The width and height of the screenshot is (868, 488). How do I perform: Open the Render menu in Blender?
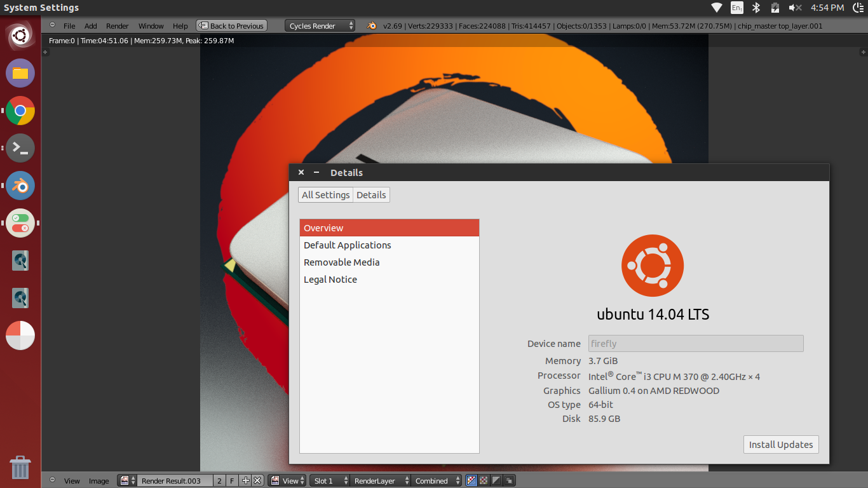tap(117, 26)
